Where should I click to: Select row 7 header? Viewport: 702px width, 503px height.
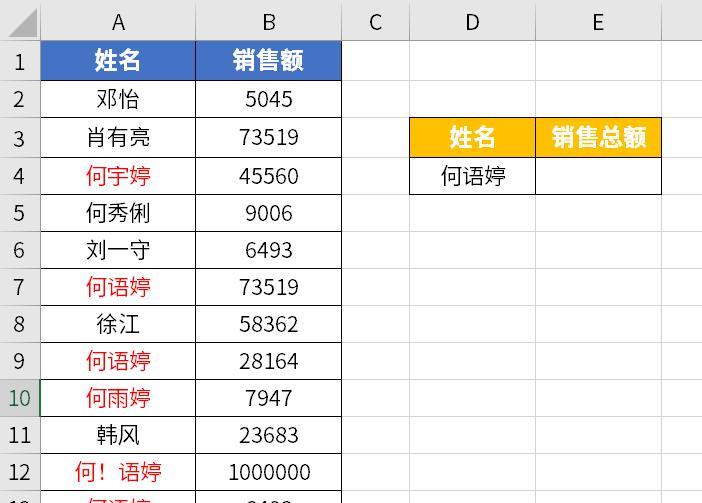pyautogui.click(x=20, y=287)
